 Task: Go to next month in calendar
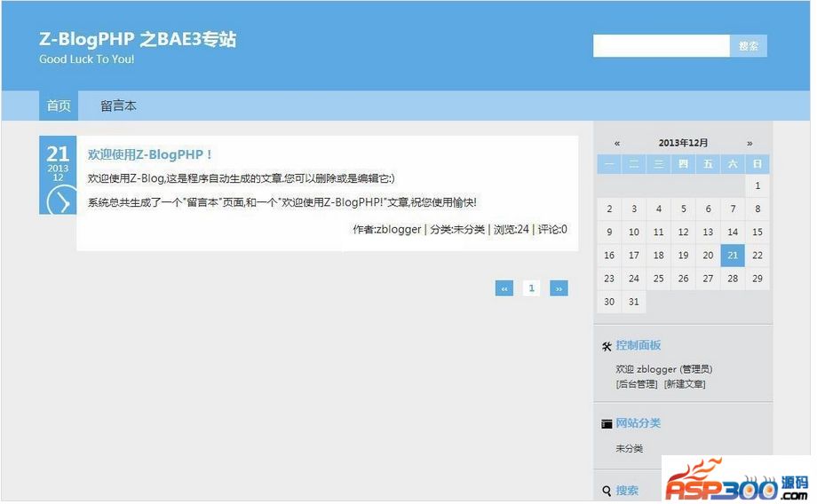point(750,143)
